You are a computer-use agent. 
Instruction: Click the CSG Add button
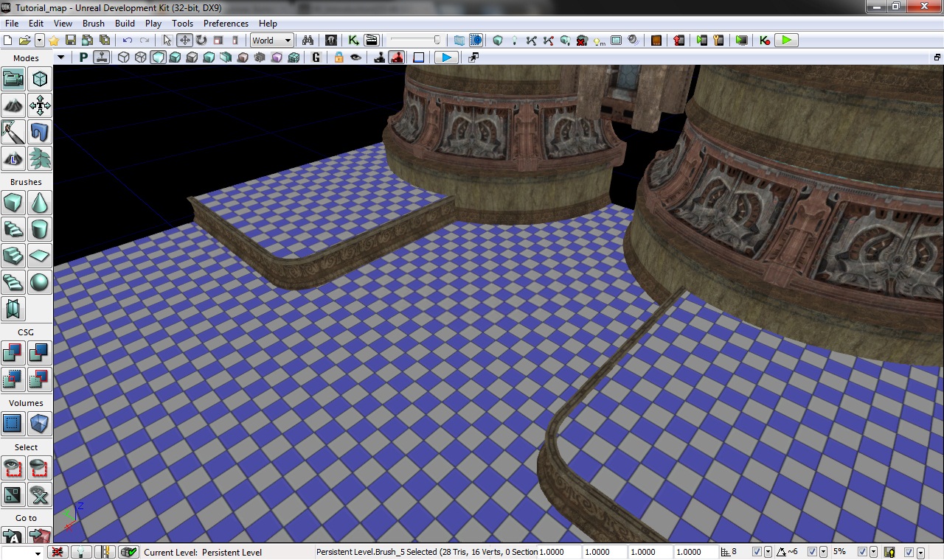[13, 353]
